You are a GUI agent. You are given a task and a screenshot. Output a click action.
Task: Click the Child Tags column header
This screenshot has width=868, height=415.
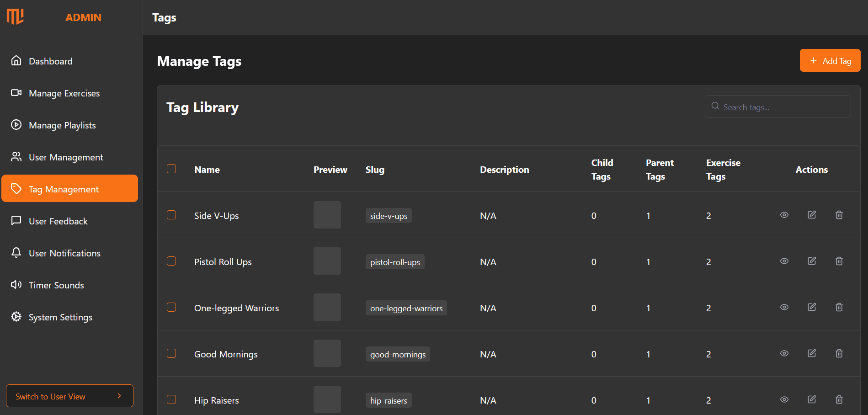pyautogui.click(x=602, y=170)
